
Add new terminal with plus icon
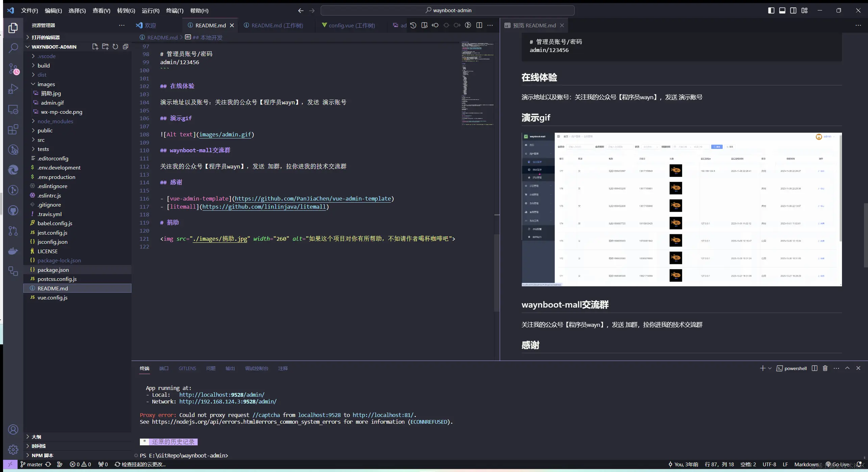[x=762, y=368]
